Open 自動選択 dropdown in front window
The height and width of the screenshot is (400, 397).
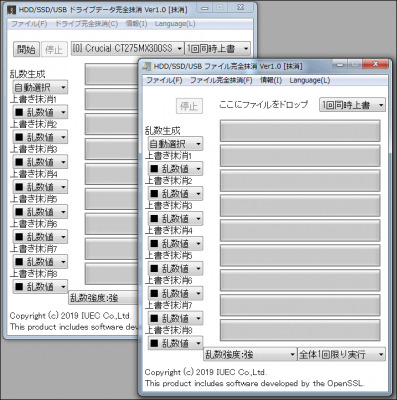[175, 144]
